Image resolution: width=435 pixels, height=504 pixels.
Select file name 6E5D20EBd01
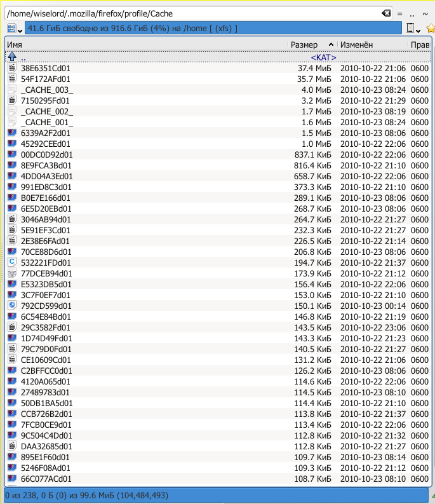(x=46, y=208)
